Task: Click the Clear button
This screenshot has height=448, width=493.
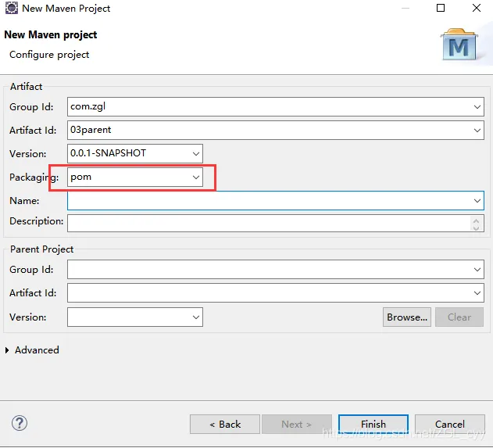Action: [x=459, y=317]
